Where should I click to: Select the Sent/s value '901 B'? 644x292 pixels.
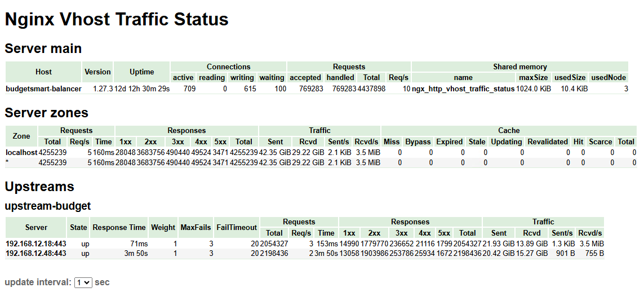tap(565, 254)
